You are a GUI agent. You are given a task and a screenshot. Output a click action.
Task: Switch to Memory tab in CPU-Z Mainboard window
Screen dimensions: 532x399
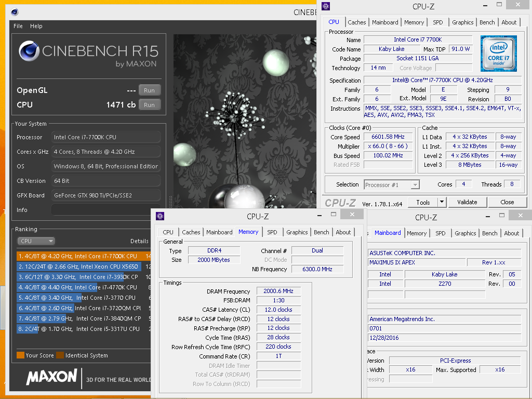417,233
